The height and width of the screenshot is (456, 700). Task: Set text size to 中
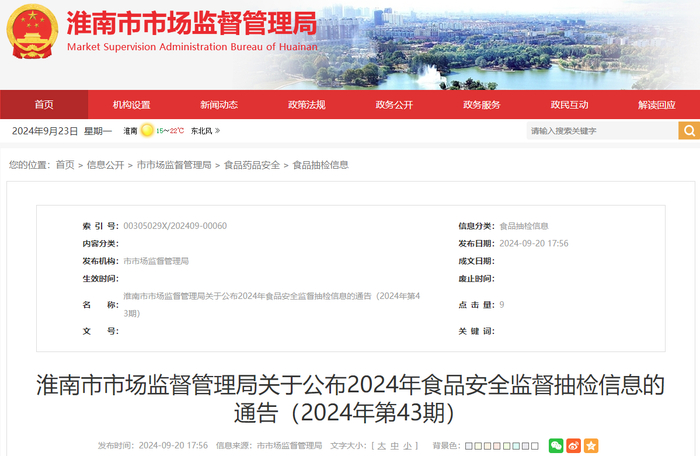coord(394,446)
